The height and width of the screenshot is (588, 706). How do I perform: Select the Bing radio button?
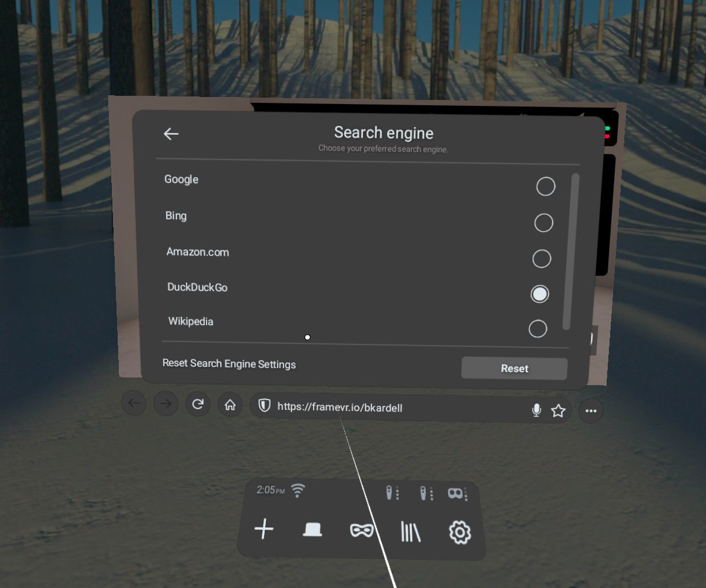[544, 223]
